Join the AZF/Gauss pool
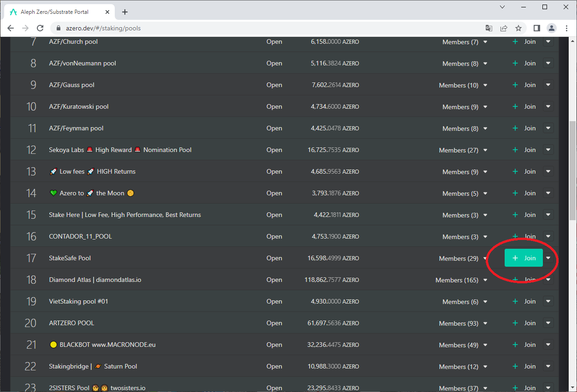Image resolution: width=577 pixels, height=392 pixels. (x=524, y=85)
